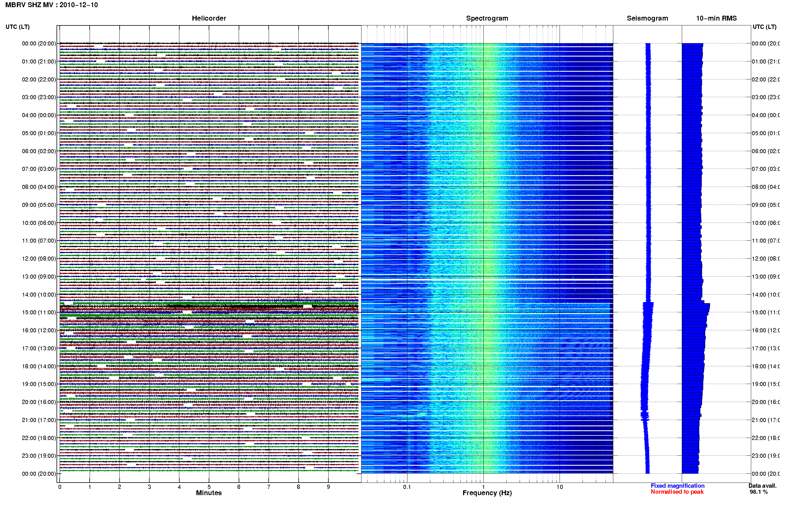Click the left '16:00 (12:00)' time label
Viewport: 812px width, 508px height.
pyautogui.click(x=39, y=330)
